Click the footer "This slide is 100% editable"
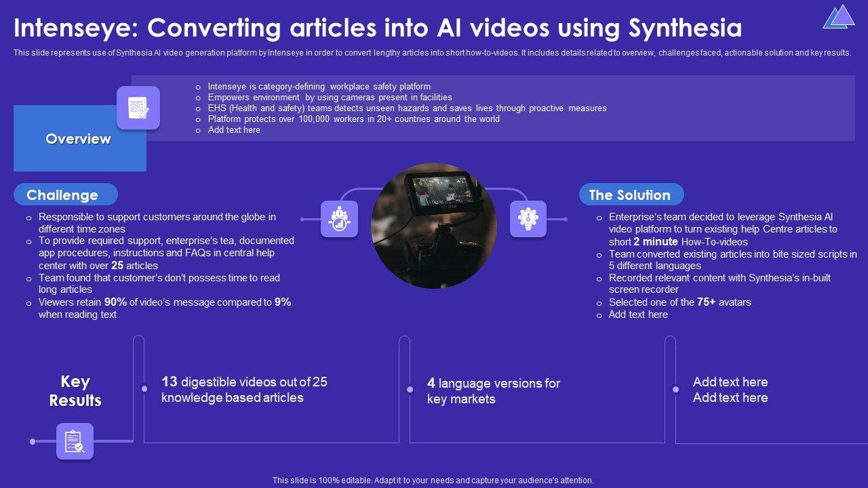This screenshot has height=488, width=868. tap(433, 480)
